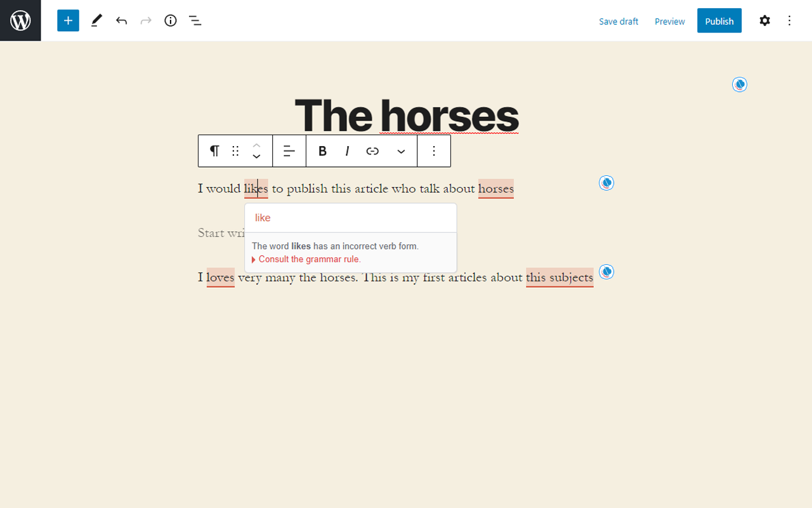Change block type via paragraph icon

coord(214,150)
